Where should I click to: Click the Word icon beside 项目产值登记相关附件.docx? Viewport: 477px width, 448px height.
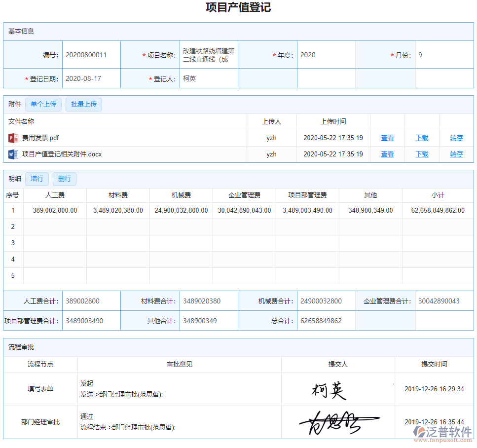coord(13,154)
